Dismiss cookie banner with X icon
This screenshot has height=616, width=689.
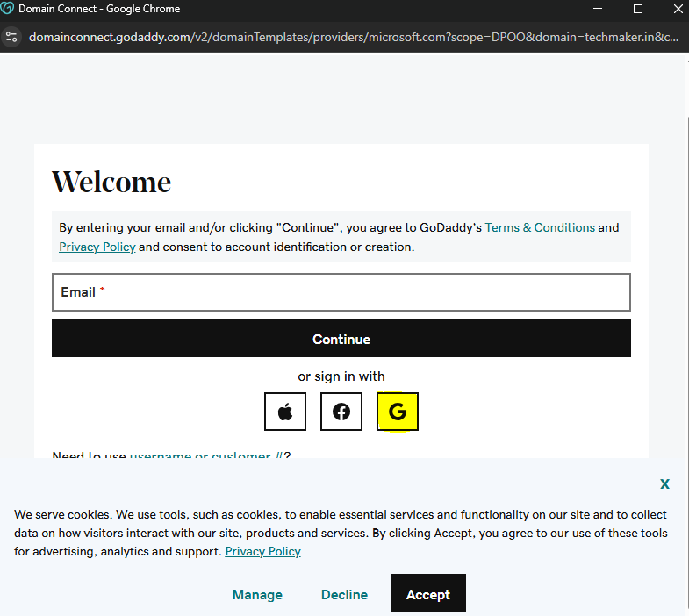[664, 483]
